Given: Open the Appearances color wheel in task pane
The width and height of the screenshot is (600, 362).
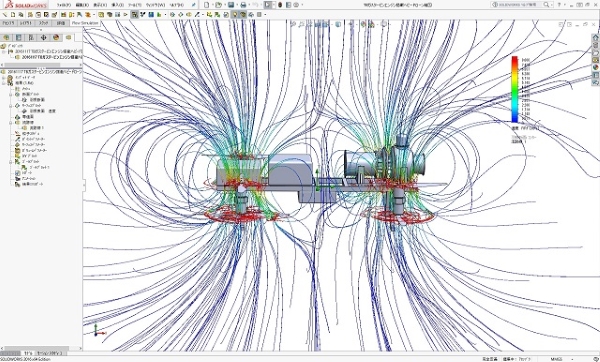Looking at the screenshot, I should tap(595, 67).
